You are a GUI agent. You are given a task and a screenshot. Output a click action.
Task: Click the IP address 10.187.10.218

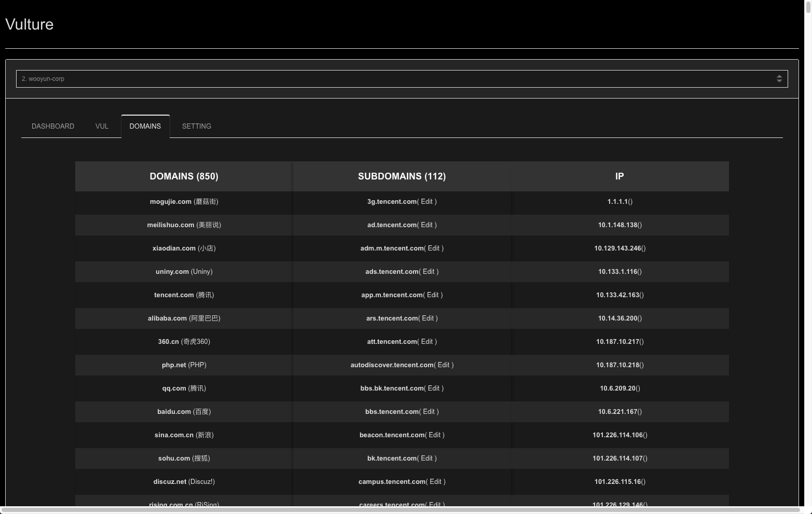tap(617, 365)
